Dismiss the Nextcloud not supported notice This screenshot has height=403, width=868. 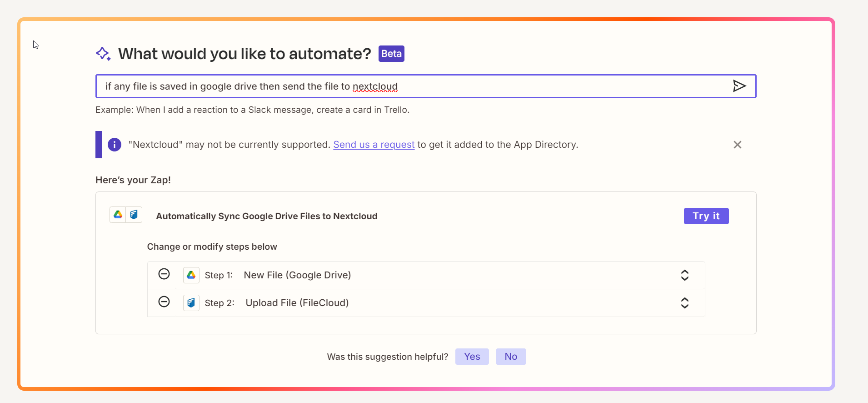737,145
